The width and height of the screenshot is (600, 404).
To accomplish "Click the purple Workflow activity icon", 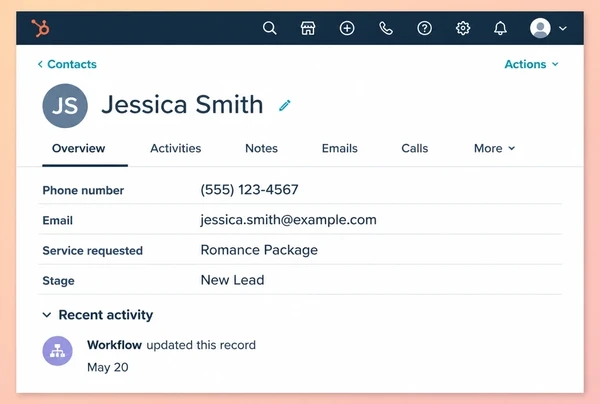I will (57, 351).
